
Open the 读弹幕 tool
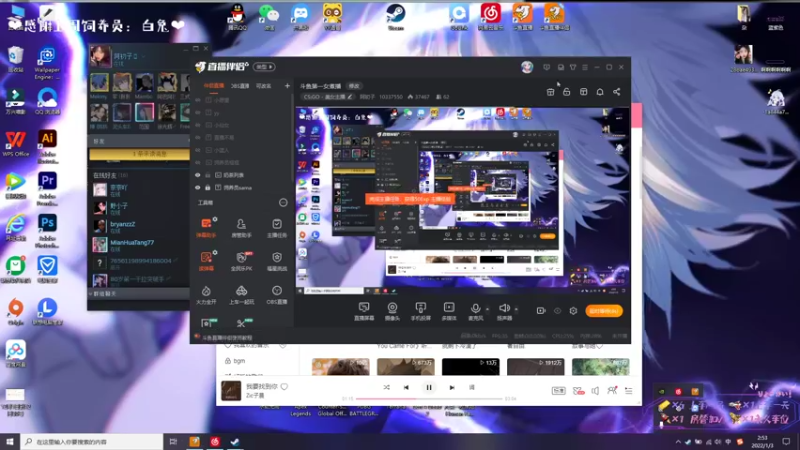pyautogui.click(x=206, y=261)
